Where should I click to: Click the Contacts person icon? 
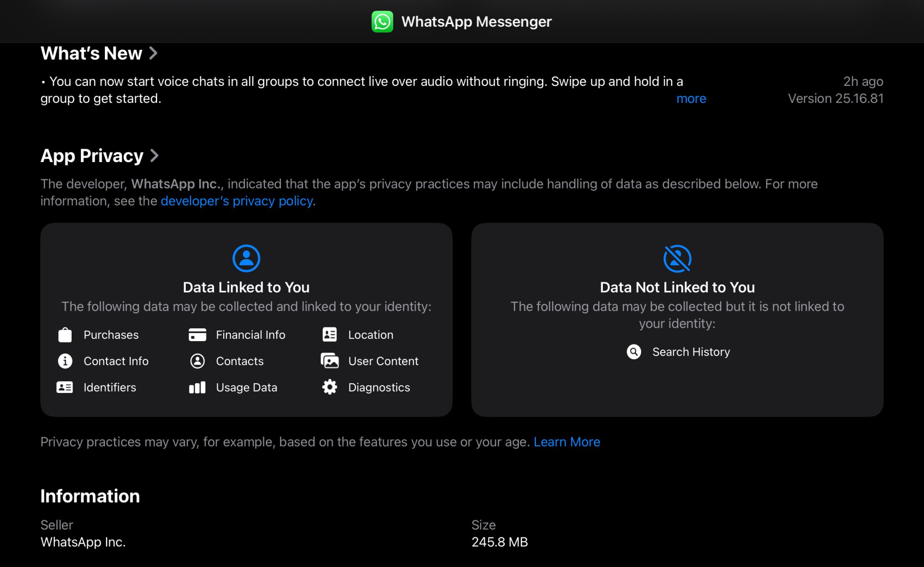click(197, 361)
